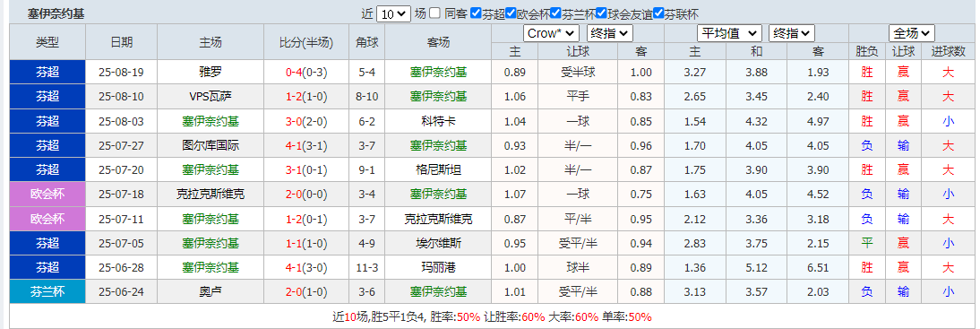The image size is (980, 329).
Task: Uncheck the 球会友谊 league filter
Action: pos(602,13)
